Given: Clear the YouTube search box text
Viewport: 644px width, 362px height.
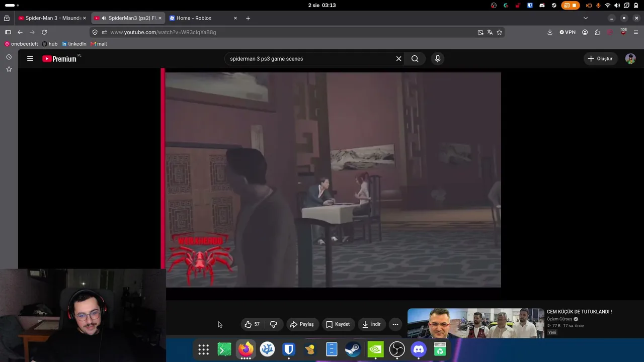Looking at the screenshot, I should [x=398, y=59].
